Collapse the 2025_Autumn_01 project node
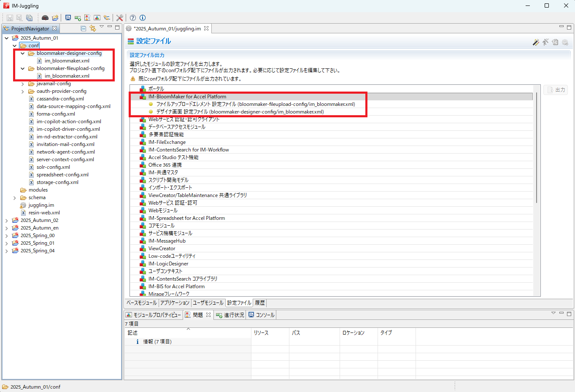575x392 pixels. [7, 38]
